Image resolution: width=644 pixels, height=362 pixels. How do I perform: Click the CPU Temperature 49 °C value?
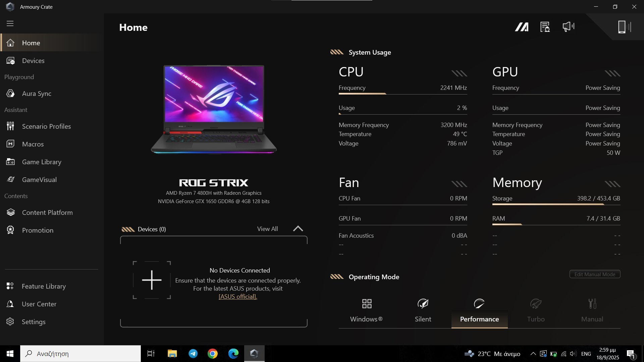pyautogui.click(x=460, y=134)
